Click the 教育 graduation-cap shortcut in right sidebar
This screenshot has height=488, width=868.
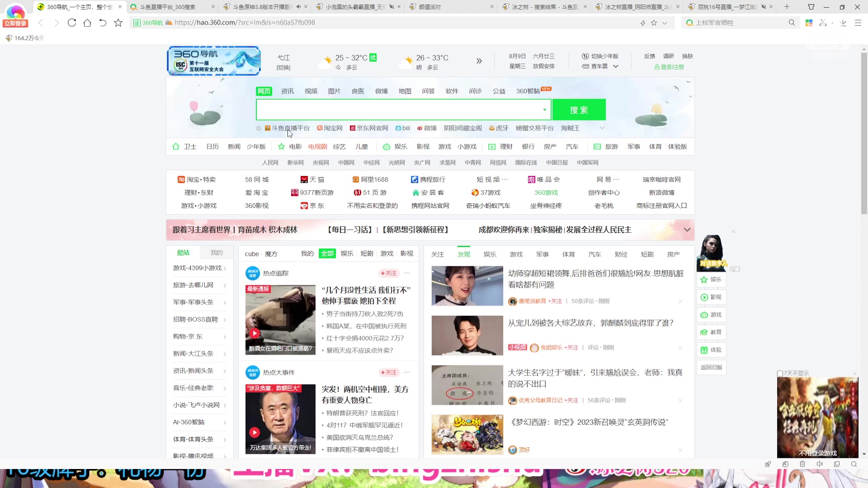[711, 333]
